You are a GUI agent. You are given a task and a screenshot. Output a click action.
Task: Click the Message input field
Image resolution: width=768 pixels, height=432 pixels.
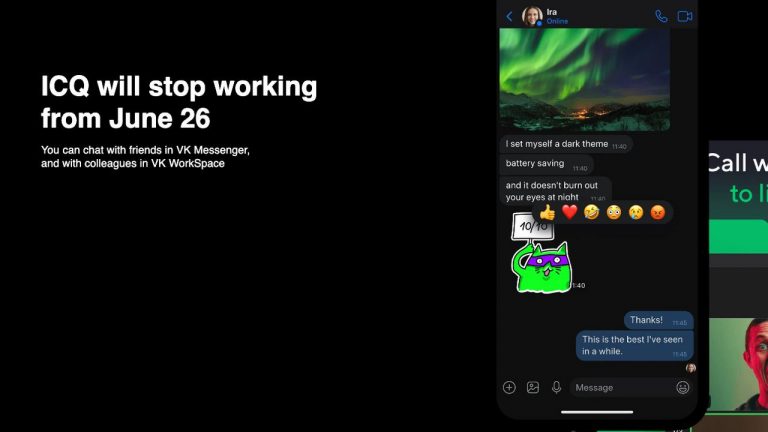pyautogui.click(x=622, y=387)
